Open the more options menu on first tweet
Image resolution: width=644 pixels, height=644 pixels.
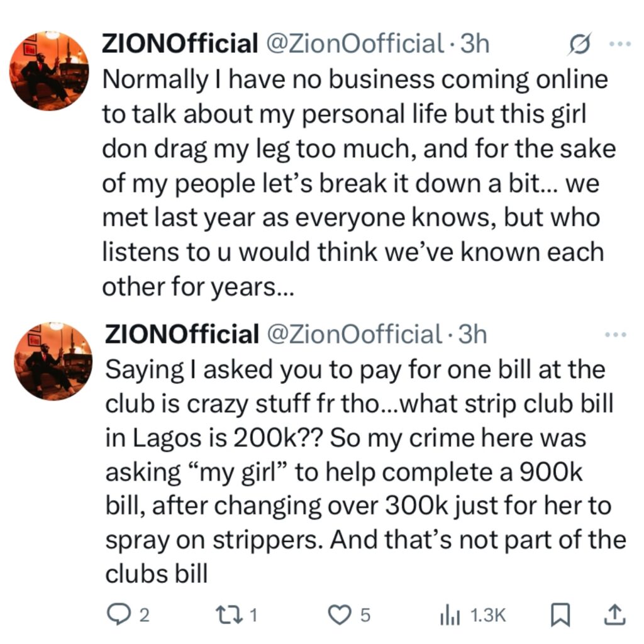tap(620, 43)
